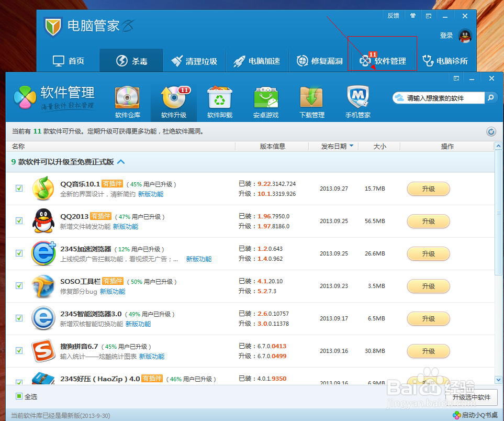Refresh the upgradeable software list
The width and height of the screenshot is (504, 421).
click(x=491, y=131)
